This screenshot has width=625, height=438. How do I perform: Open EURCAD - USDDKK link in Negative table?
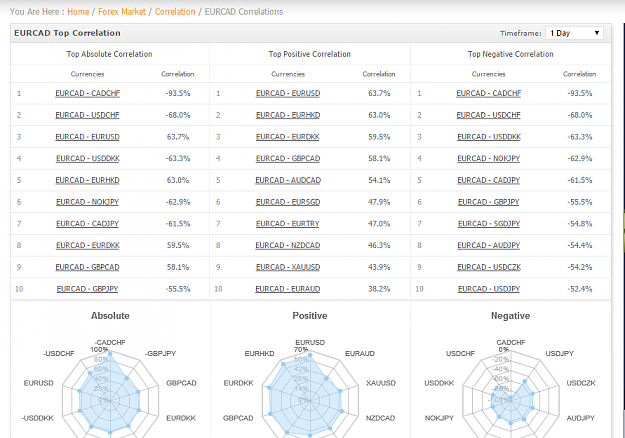pyautogui.click(x=489, y=137)
